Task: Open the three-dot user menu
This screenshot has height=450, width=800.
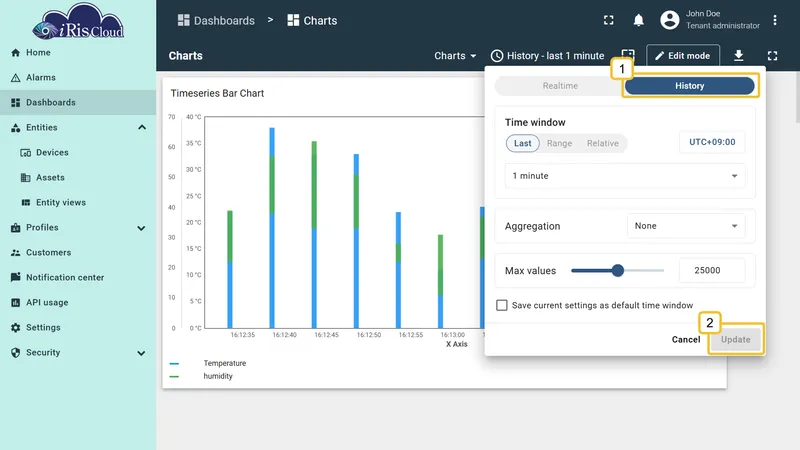Action: click(x=774, y=20)
